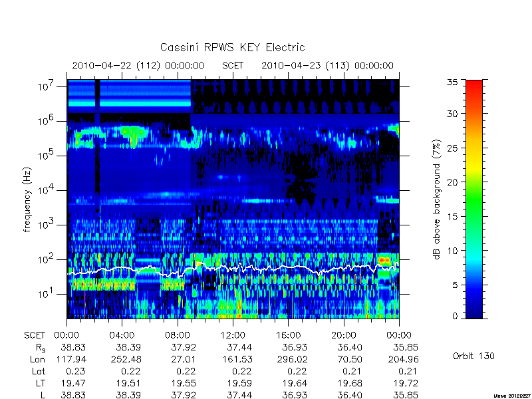Viewport: 532px width, 399px height.
Task: Click the 'SCET' row label below the plot
Action: (x=35, y=336)
